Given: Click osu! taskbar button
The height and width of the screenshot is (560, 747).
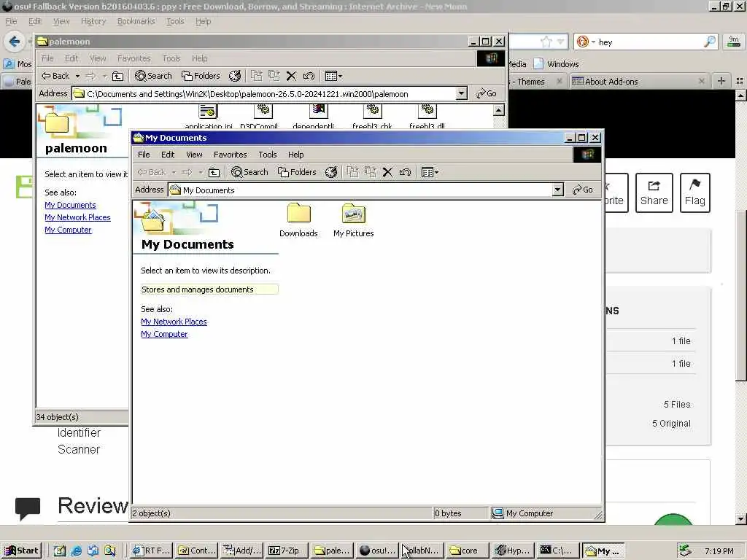Looking at the screenshot, I should (378, 551).
